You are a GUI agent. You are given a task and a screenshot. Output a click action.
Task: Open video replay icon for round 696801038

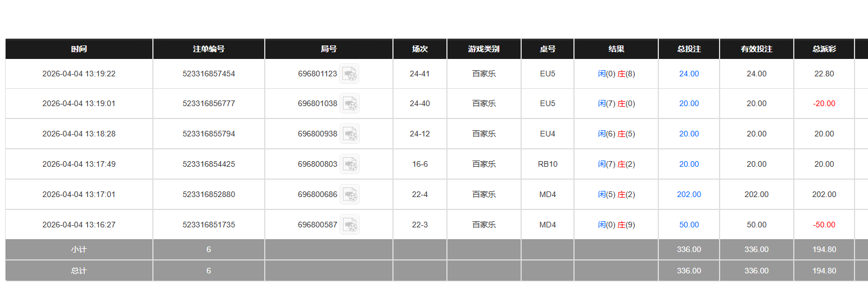(x=350, y=104)
